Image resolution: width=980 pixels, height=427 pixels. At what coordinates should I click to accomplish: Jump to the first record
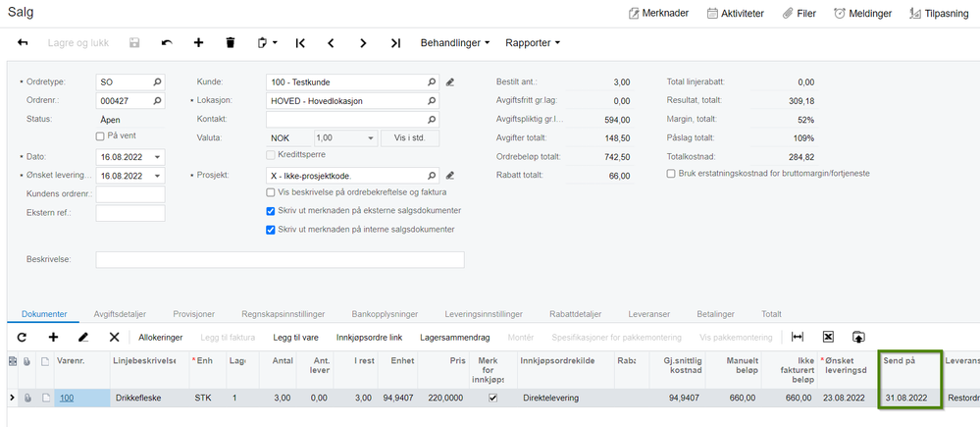(x=300, y=43)
